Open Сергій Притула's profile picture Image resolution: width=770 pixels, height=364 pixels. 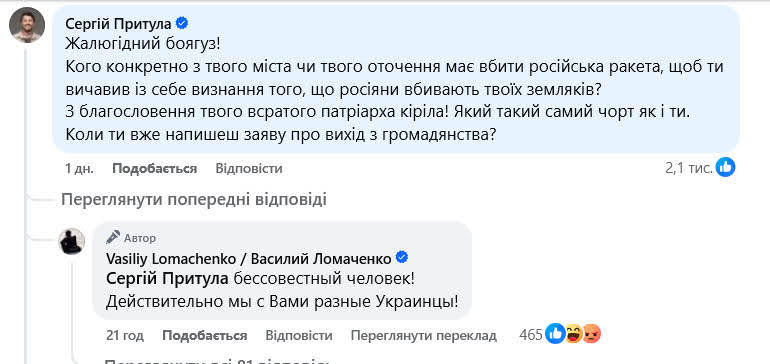point(27,25)
